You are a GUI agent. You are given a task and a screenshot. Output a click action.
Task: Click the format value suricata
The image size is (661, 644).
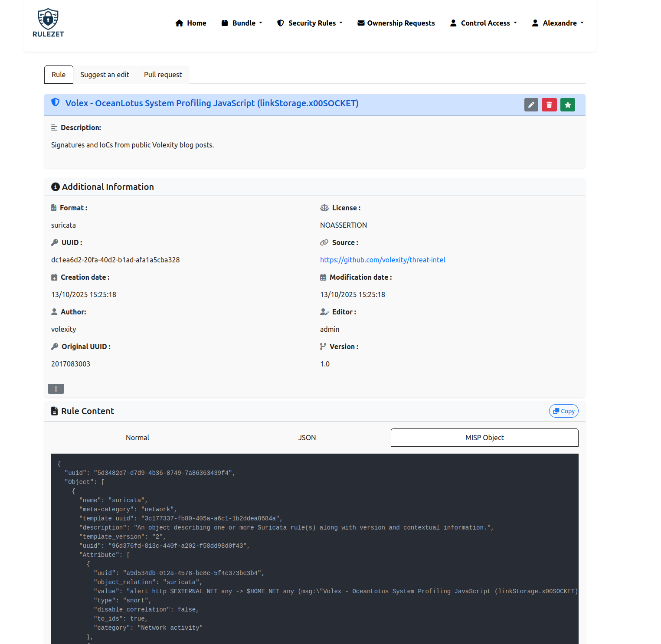pos(63,225)
